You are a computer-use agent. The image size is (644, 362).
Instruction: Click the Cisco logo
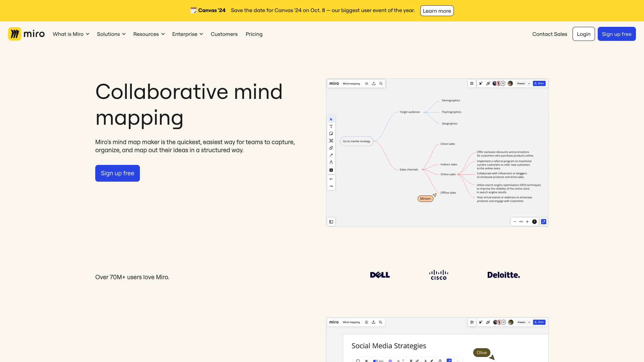(438, 275)
